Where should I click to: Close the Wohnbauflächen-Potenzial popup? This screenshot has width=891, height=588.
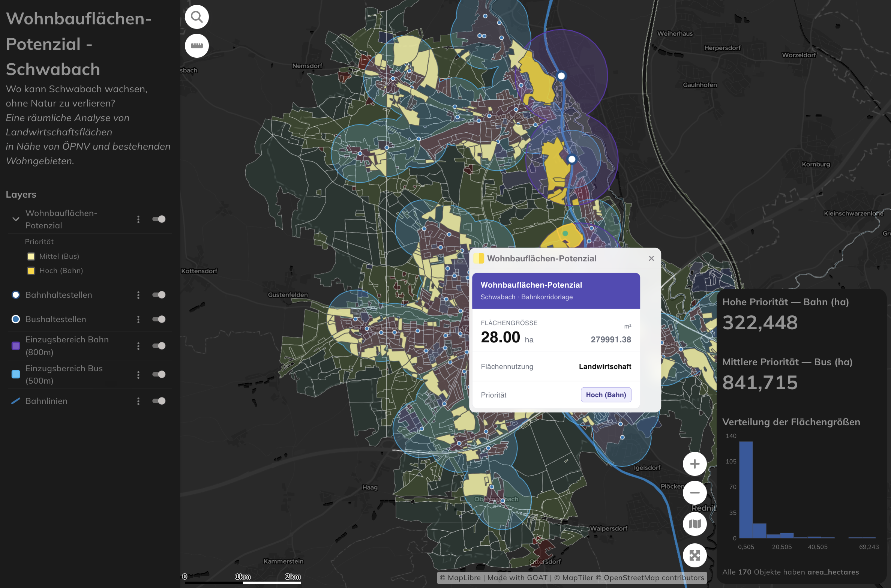[x=651, y=258]
